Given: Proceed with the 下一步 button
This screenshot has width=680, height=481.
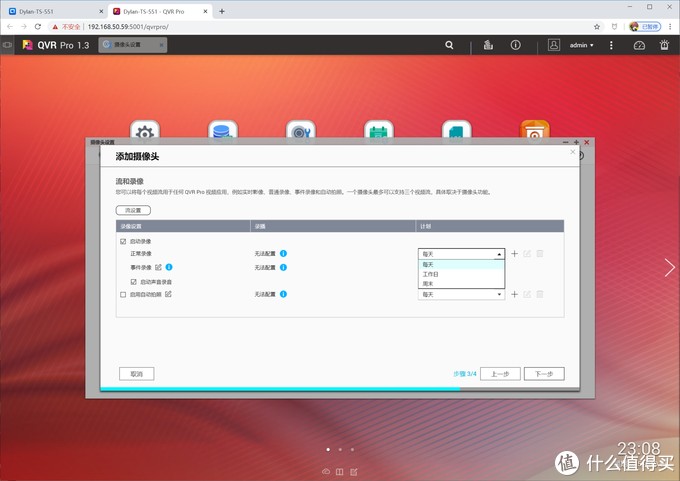Looking at the screenshot, I should click(544, 374).
